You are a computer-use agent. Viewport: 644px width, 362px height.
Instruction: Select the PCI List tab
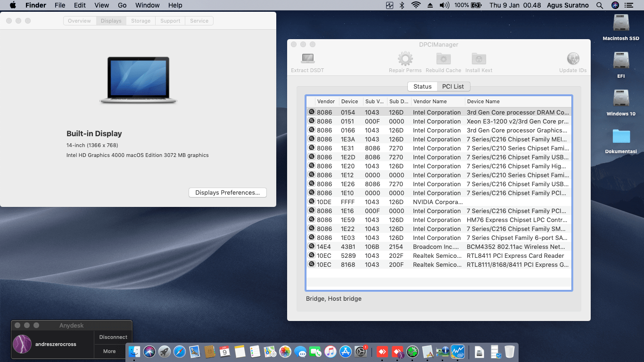[453, 86]
